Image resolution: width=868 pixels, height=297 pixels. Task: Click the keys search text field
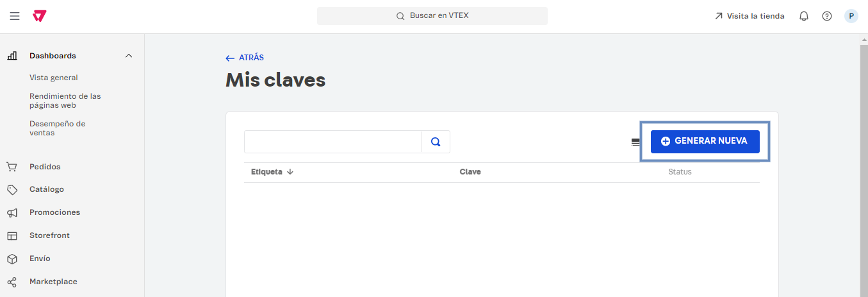pyautogui.click(x=333, y=142)
